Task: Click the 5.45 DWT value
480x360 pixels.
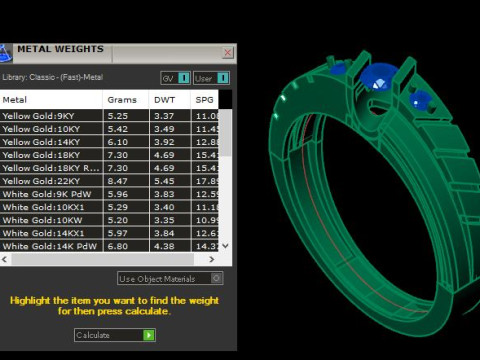Action: point(164,181)
